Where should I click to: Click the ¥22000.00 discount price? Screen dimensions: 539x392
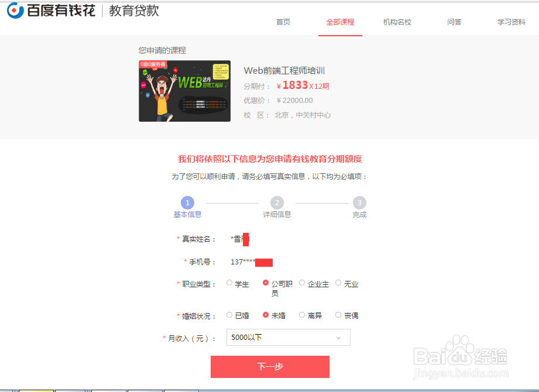294,100
